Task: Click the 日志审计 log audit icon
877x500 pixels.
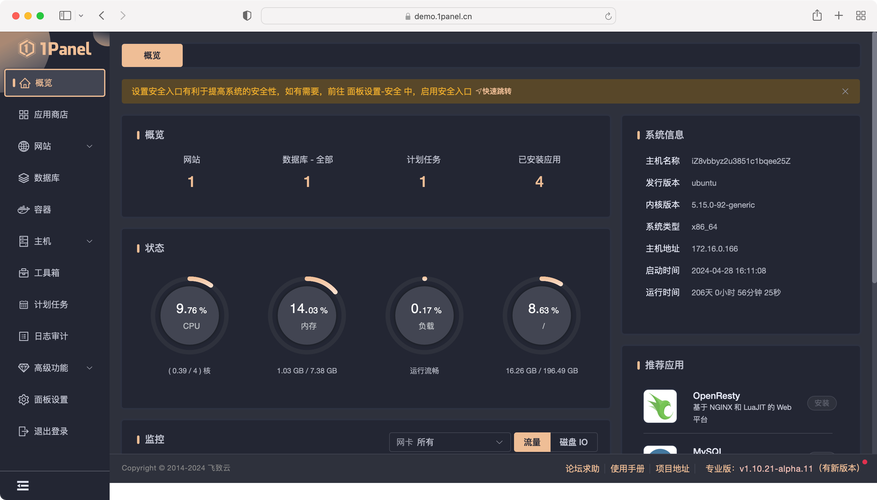Action: pos(24,336)
